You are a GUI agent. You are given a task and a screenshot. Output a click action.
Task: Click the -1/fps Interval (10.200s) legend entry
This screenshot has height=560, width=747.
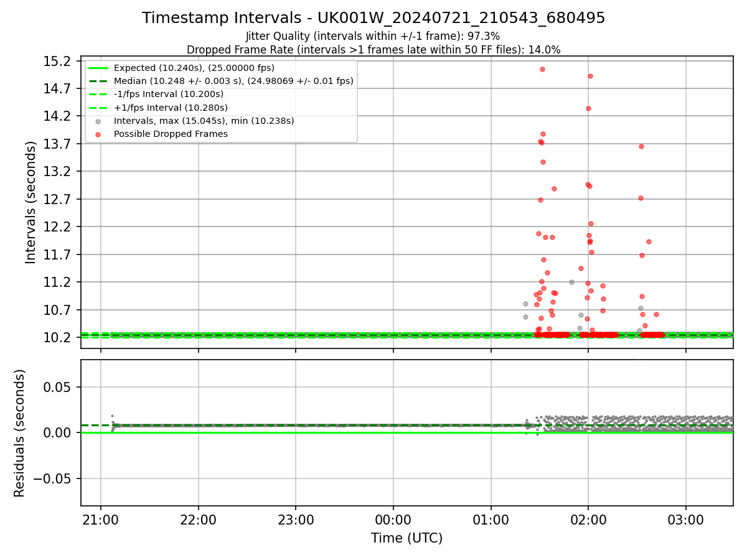pyautogui.click(x=169, y=94)
